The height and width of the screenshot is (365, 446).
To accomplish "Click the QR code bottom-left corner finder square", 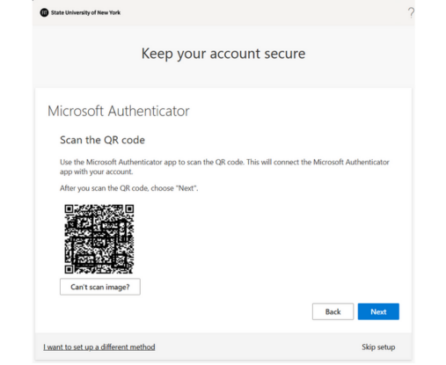I will click(69, 269).
